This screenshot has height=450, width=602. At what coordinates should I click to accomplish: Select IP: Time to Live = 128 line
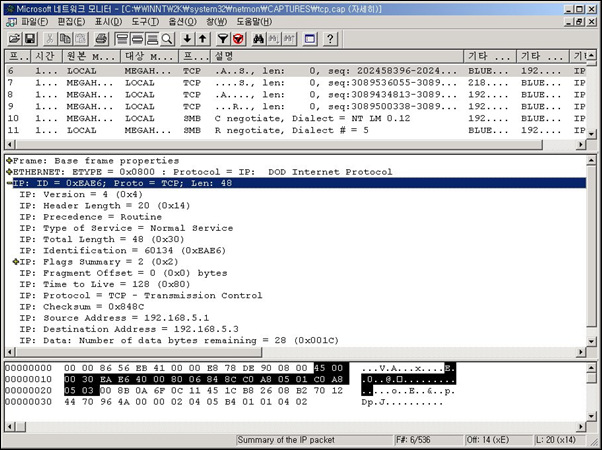[105, 285]
